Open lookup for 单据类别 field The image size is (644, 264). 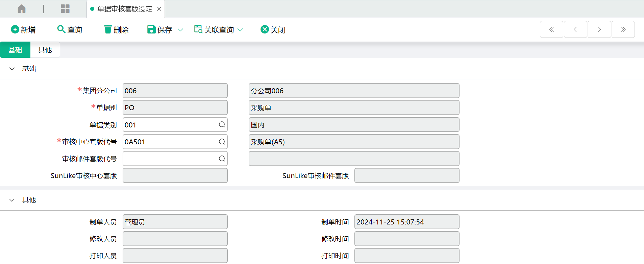[x=222, y=125]
